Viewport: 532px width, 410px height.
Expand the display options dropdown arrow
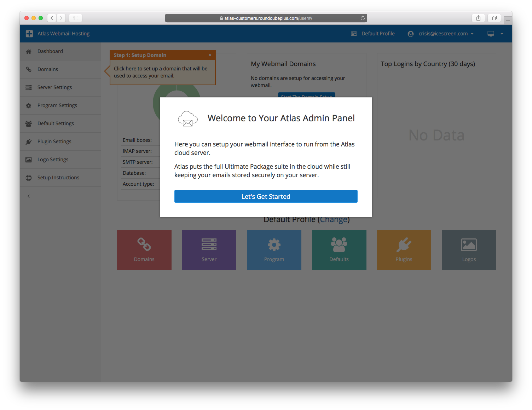point(502,34)
